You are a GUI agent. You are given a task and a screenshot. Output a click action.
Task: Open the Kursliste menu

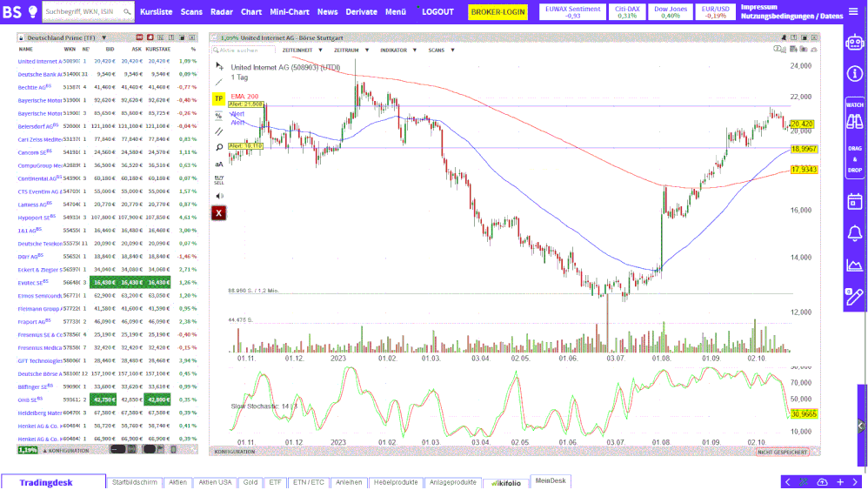157,12
